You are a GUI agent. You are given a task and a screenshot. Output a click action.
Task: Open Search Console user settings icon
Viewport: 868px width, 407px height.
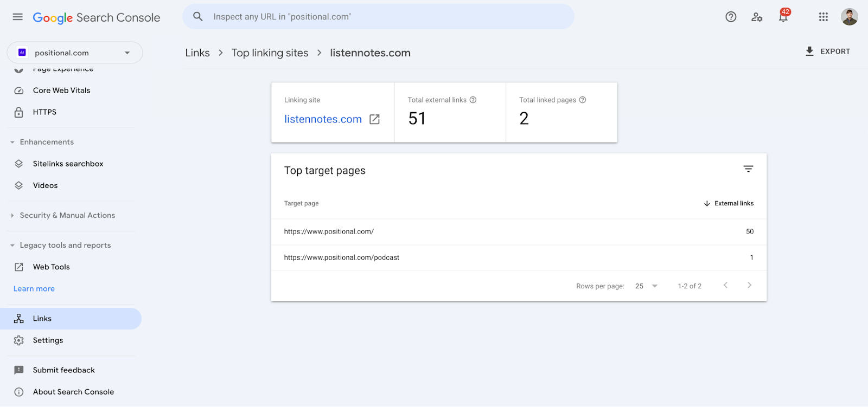757,17
